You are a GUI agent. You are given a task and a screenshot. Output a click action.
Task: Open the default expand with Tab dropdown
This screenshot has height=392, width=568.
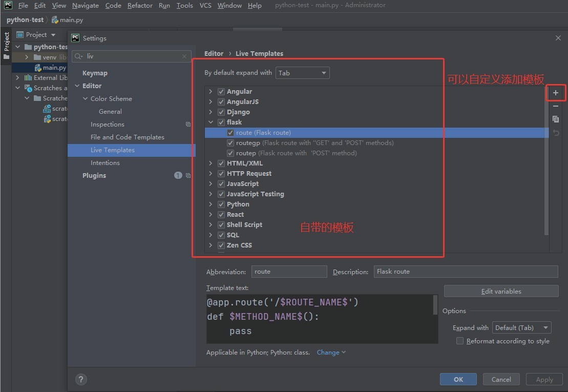303,73
